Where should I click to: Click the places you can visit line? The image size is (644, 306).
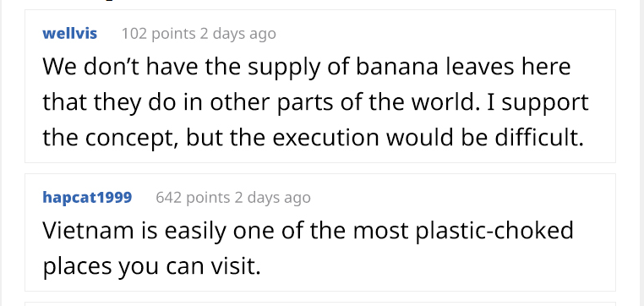coord(151,266)
